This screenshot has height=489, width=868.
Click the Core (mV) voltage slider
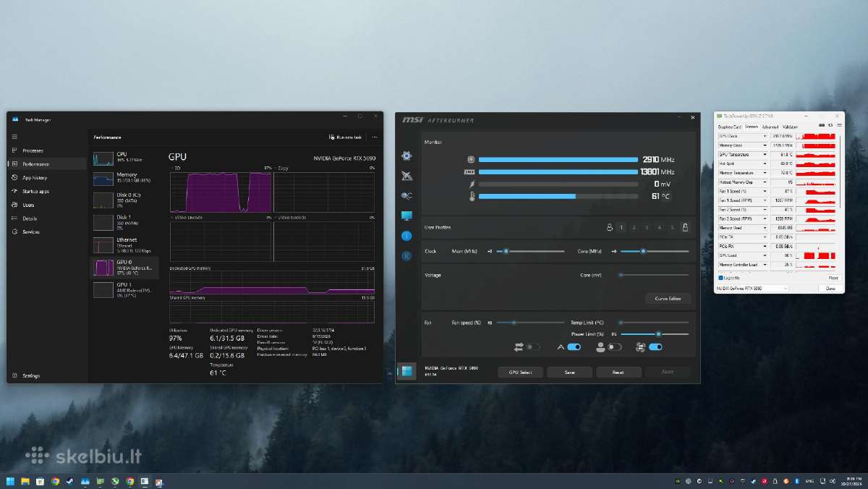point(655,275)
